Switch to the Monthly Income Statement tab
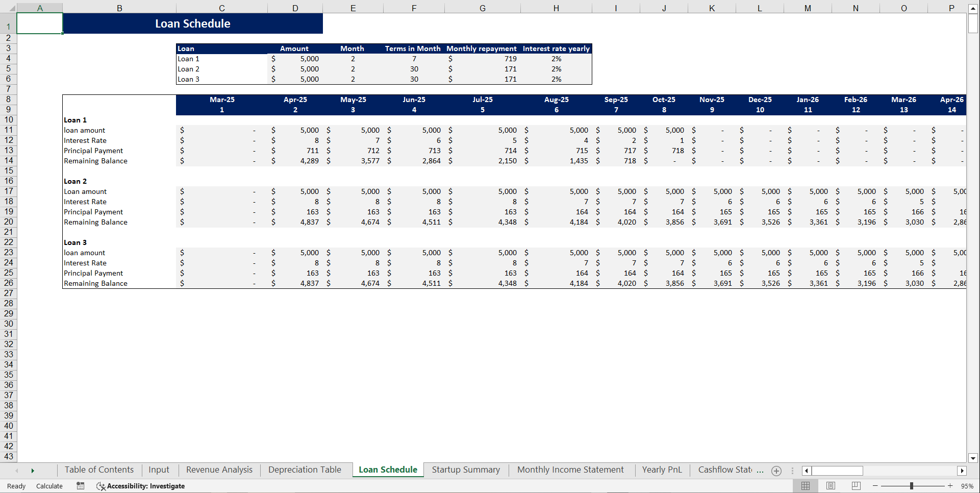 [x=570, y=470]
